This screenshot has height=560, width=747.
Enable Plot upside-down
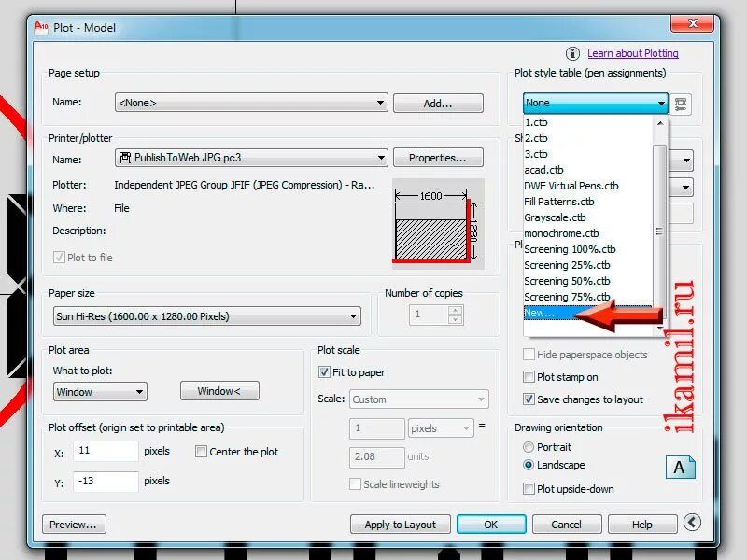pos(529,488)
